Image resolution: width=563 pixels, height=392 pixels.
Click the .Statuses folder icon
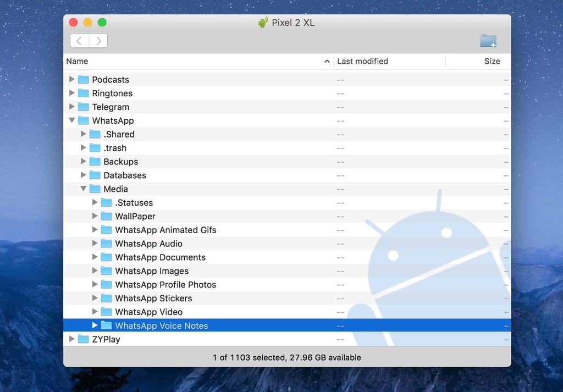tap(106, 202)
